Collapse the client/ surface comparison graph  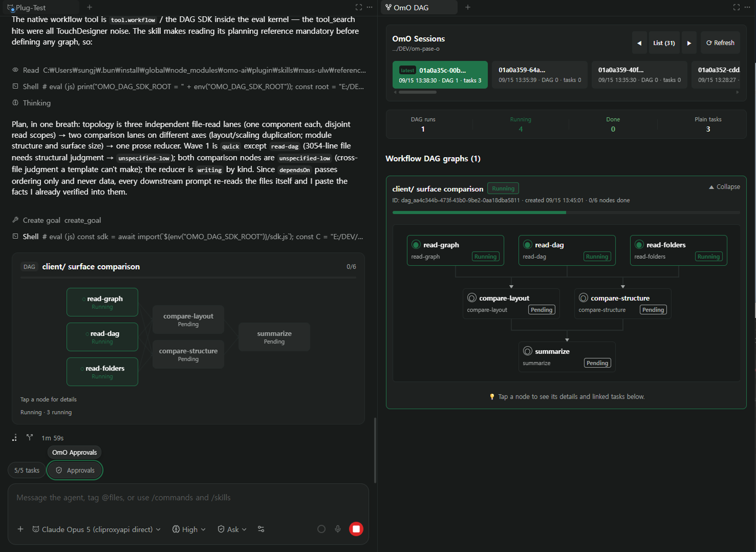[724, 187]
